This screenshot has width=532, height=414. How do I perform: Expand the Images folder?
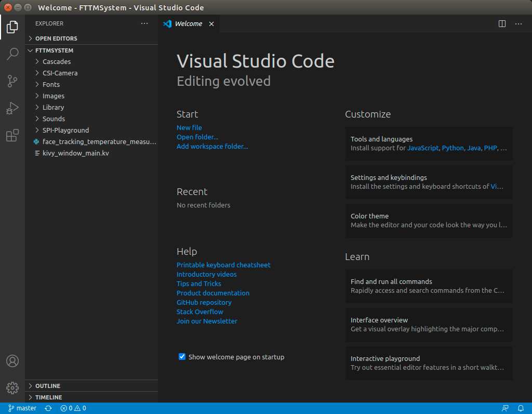coord(91,96)
